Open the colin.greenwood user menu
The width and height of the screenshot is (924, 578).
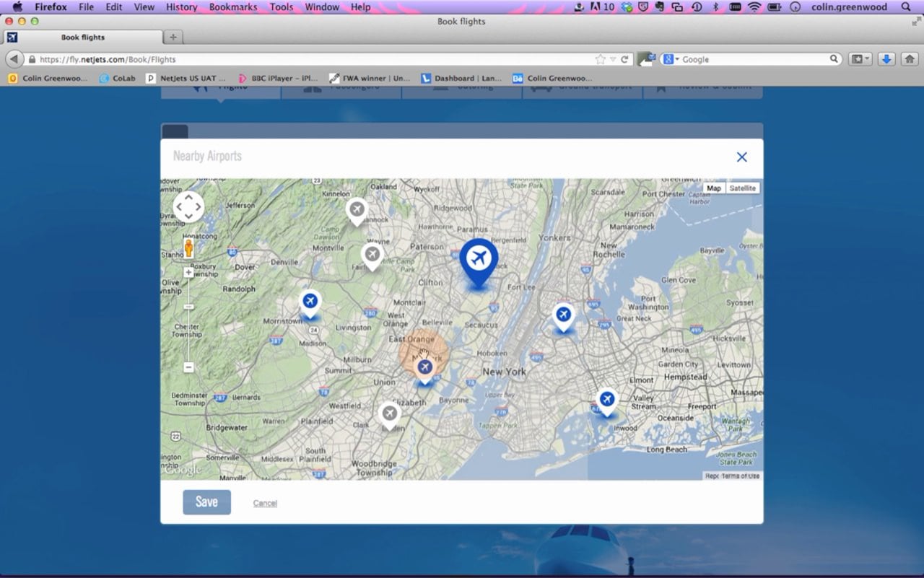(849, 7)
